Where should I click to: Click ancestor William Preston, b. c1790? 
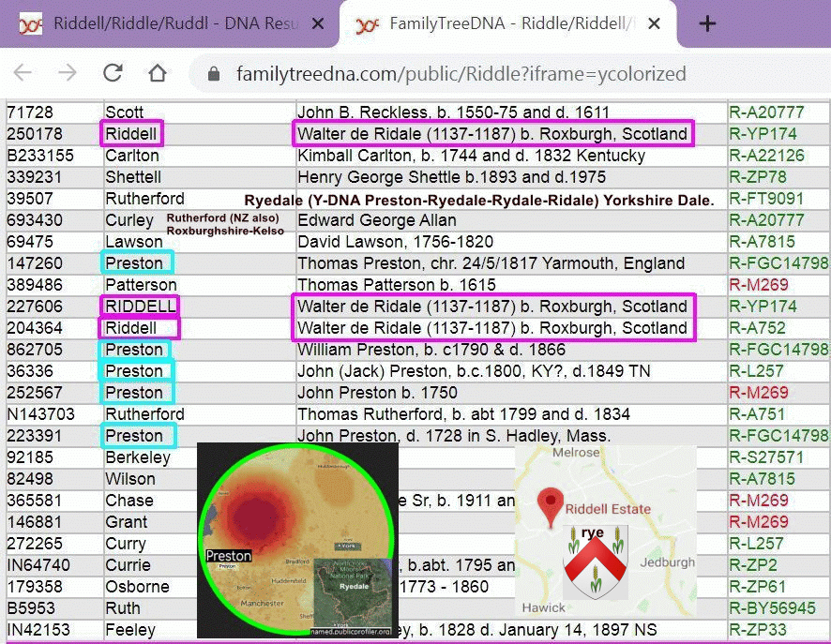tap(431, 350)
